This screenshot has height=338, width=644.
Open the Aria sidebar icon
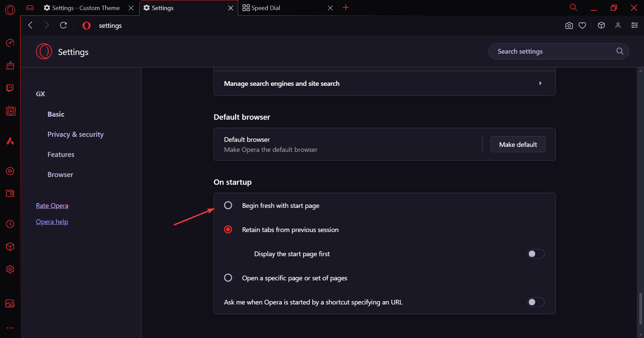coord(10,141)
